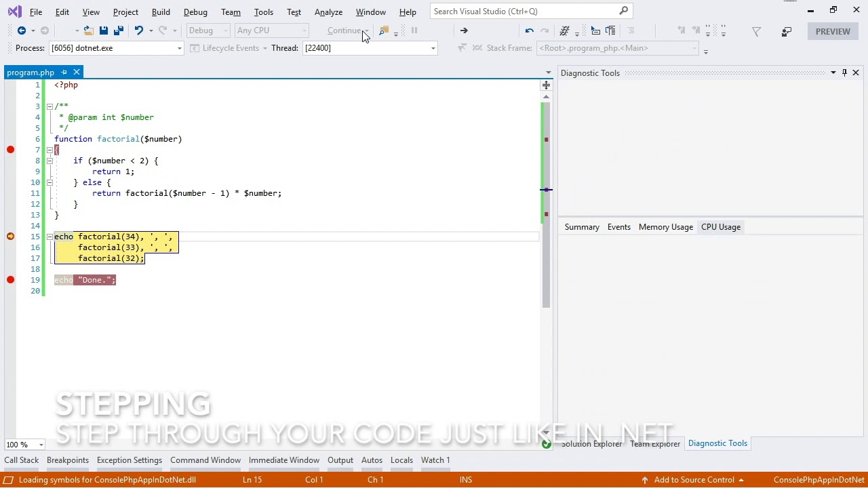The height and width of the screenshot is (488, 868).
Task: Pin the program.php tab
Action: (64, 73)
